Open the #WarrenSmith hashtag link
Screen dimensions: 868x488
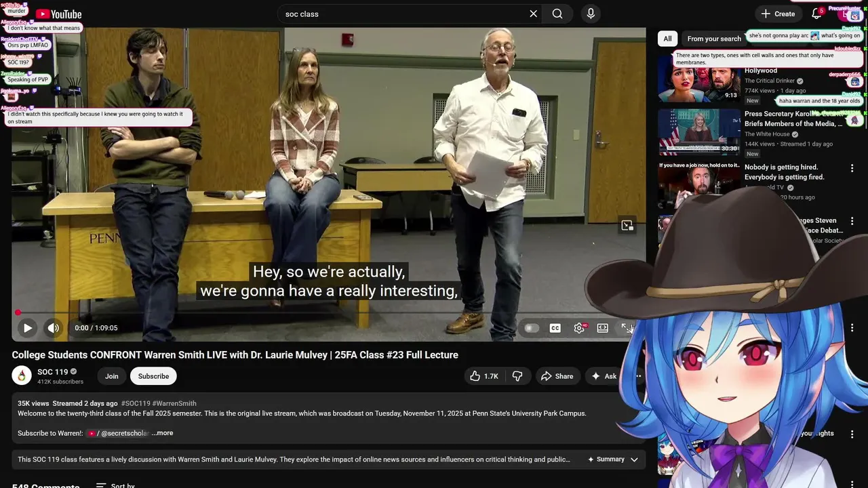pos(174,403)
